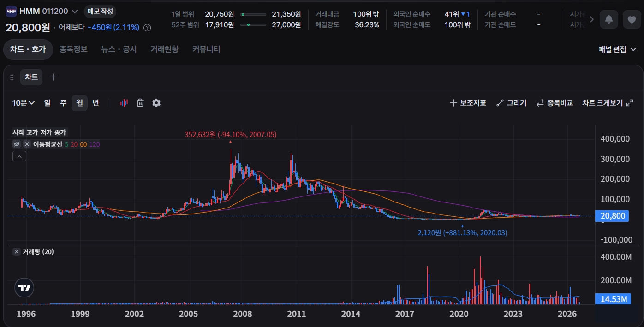Switch to the 차트 · 호가 tab
Viewport: 644px width, 327px height.
click(x=28, y=49)
